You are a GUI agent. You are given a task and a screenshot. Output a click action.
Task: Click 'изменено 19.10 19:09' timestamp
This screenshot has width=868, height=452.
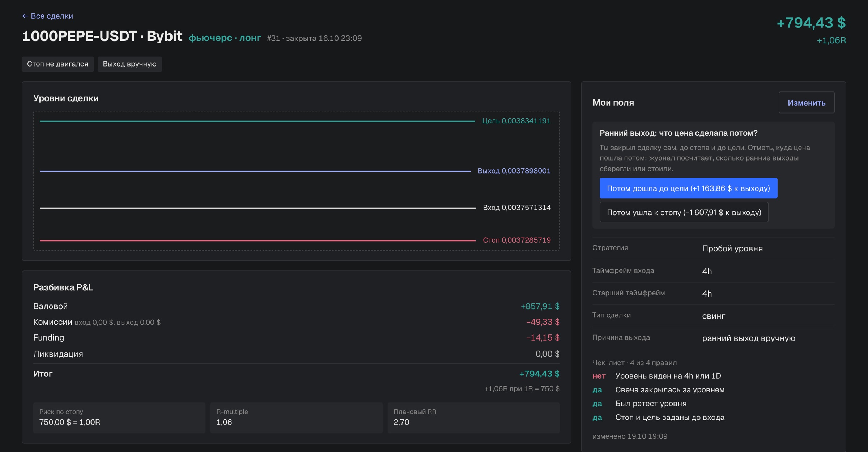click(x=630, y=436)
